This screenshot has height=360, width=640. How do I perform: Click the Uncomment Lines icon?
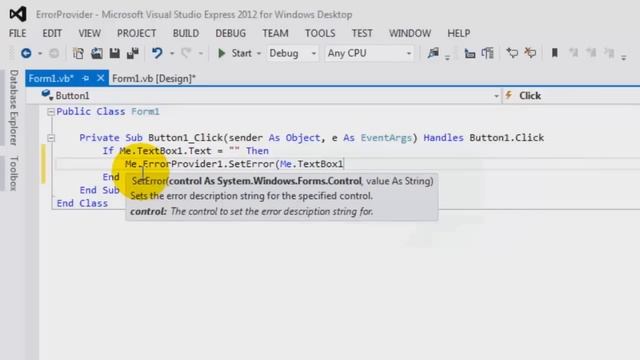[x=530, y=53]
